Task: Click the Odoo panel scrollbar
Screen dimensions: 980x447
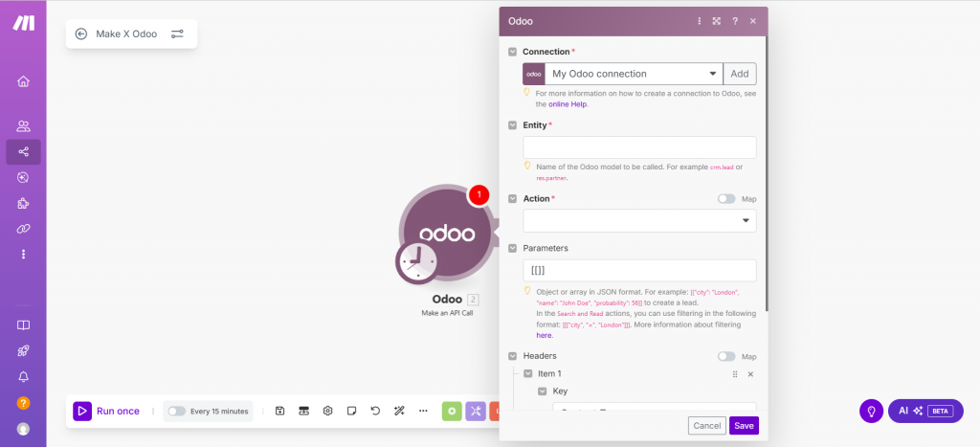Action: point(767,175)
